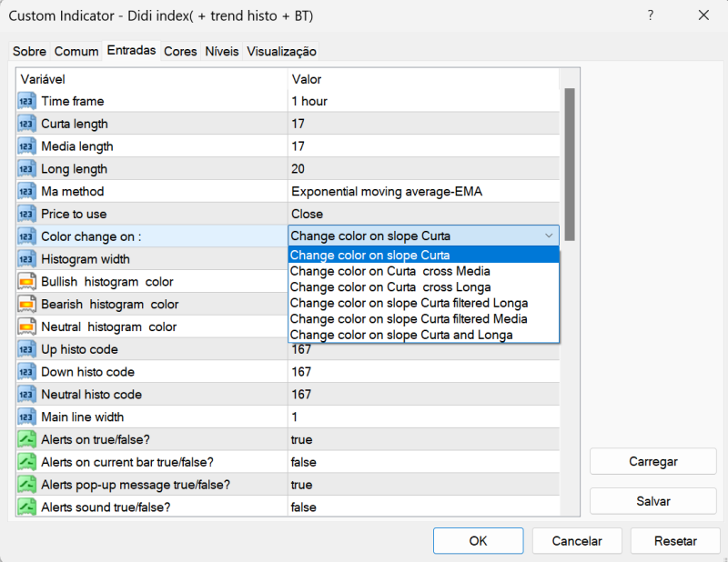Collapse the Color change on dropdown arrow
Viewport: 728px width, 562px height.
coord(549,236)
